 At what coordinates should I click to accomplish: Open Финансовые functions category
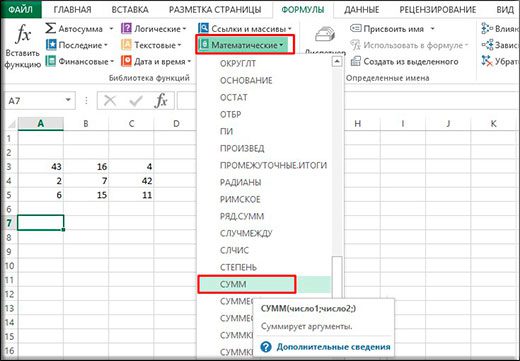tap(80, 61)
